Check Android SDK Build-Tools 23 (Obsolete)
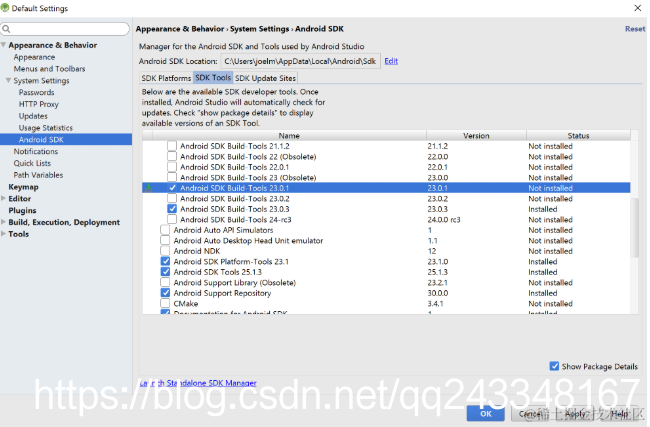This screenshot has height=427, width=650. coord(172,177)
